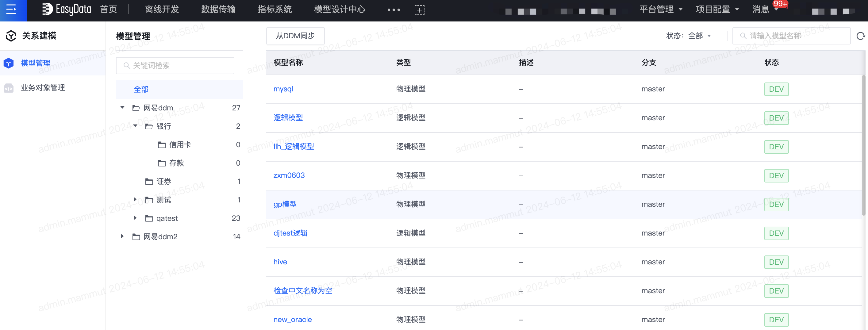Click the 从DDM同步 button
Viewport: 868px width, 330px height.
(x=295, y=36)
